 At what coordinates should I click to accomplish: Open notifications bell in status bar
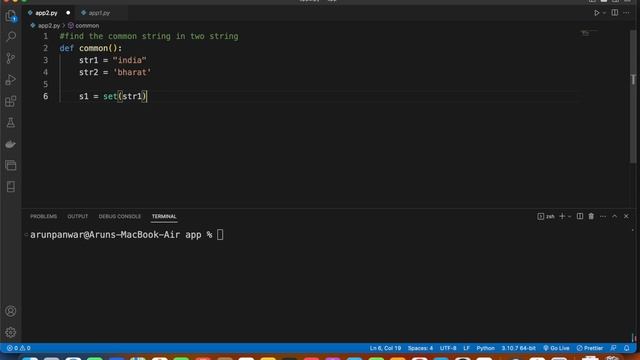(x=627, y=348)
